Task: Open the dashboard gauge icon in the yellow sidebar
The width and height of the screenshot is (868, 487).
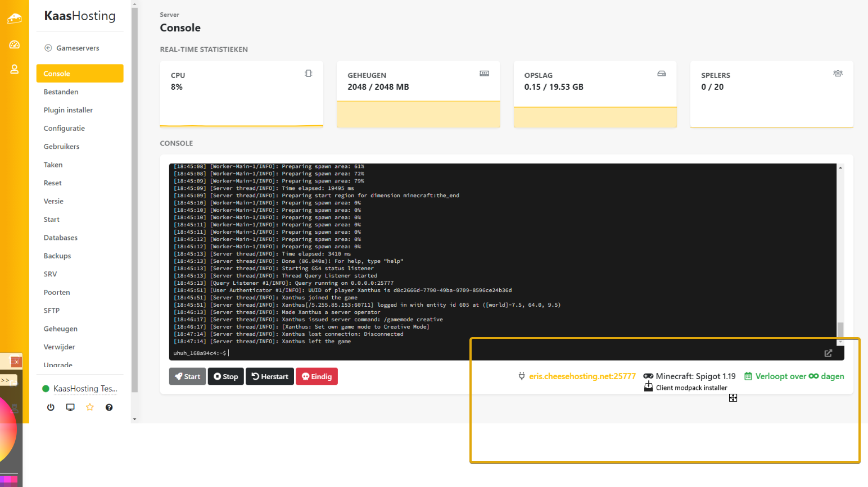Action: [15, 44]
